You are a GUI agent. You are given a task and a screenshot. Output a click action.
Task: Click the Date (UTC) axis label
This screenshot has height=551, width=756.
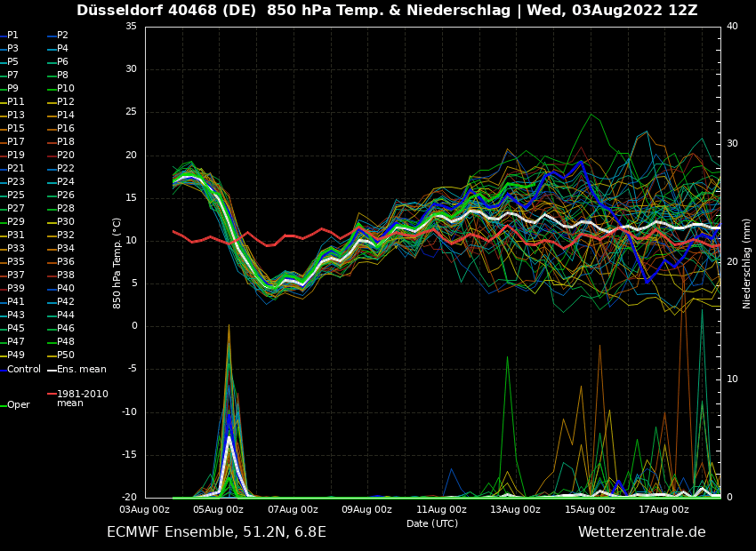(x=432, y=523)
